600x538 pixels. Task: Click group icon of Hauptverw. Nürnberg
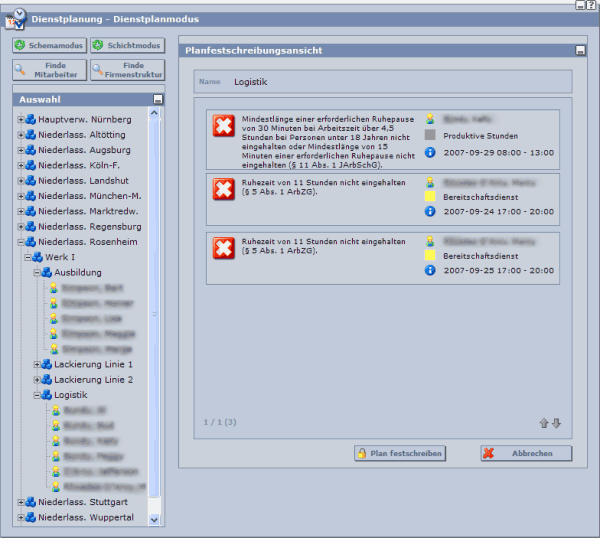tap(31, 119)
